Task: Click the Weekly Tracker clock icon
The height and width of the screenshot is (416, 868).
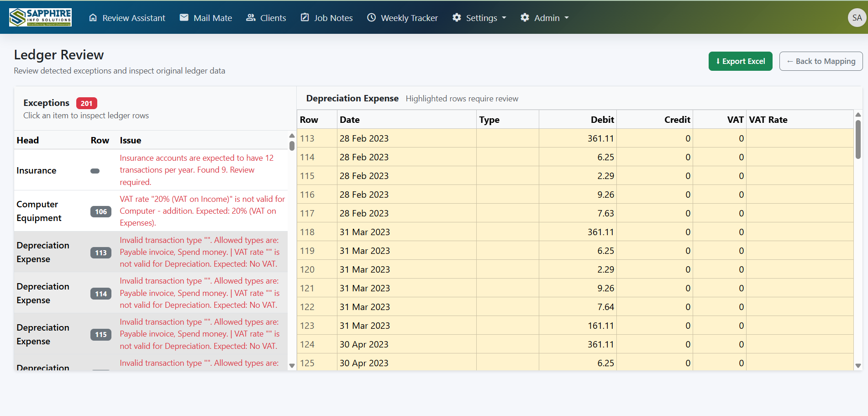Action: (x=372, y=17)
